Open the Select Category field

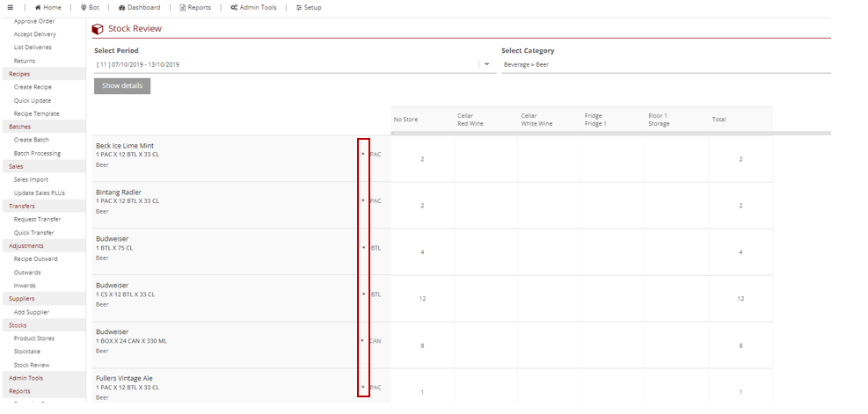pyautogui.click(x=665, y=64)
